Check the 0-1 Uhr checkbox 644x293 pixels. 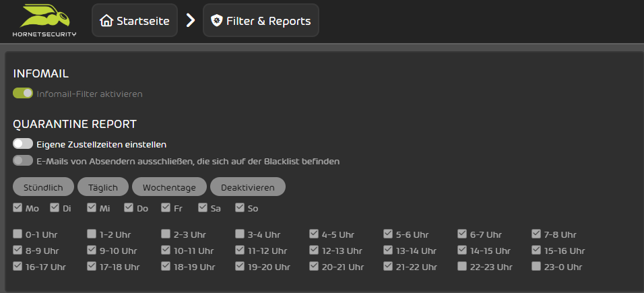coord(18,234)
